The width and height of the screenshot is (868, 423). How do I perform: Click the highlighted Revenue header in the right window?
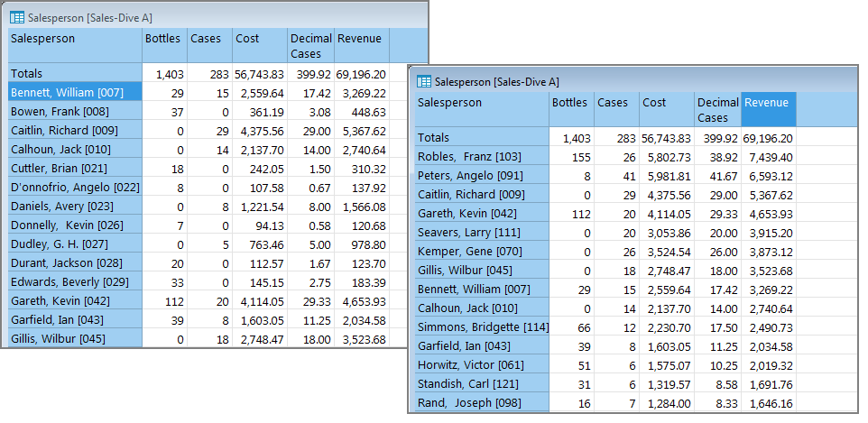tap(769, 109)
